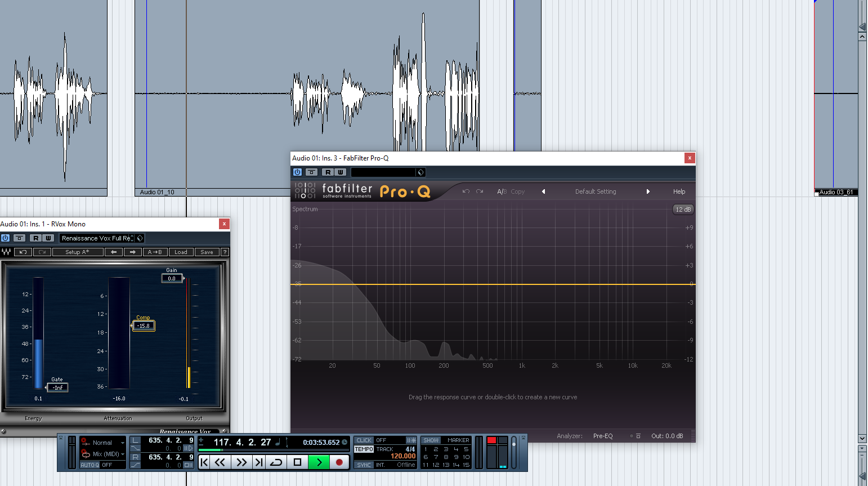Click Undo in RVox Waves toolbar
Image resolution: width=868 pixels, height=486 pixels.
(23, 252)
